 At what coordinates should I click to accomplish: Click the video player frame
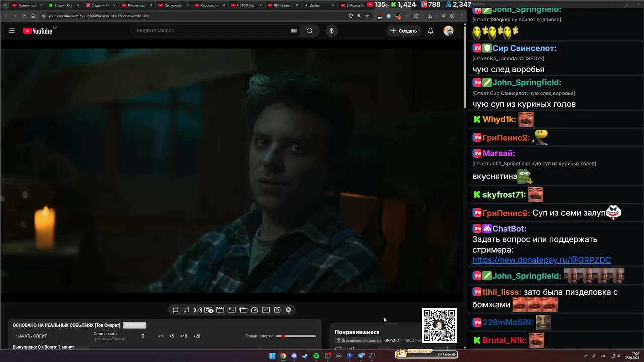pos(231,170)
